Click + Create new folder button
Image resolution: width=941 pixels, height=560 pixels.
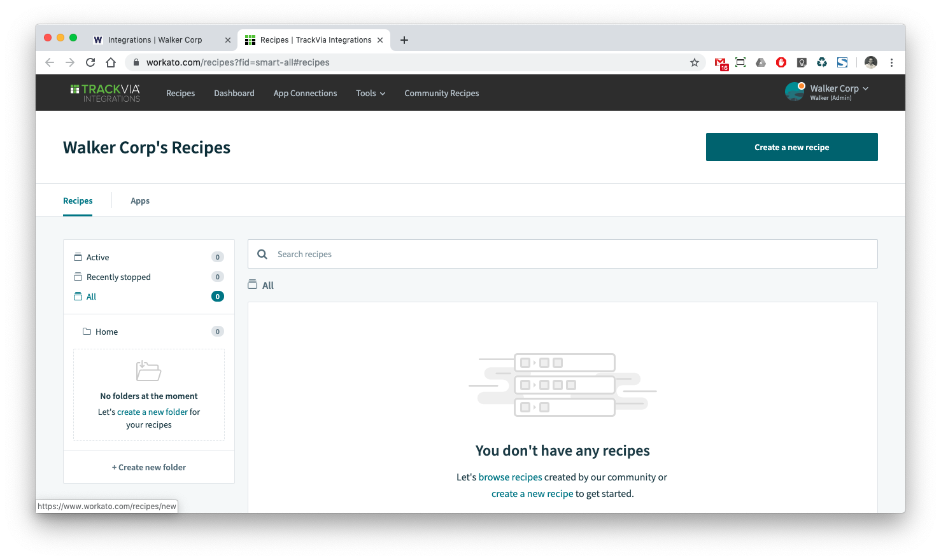149,467
